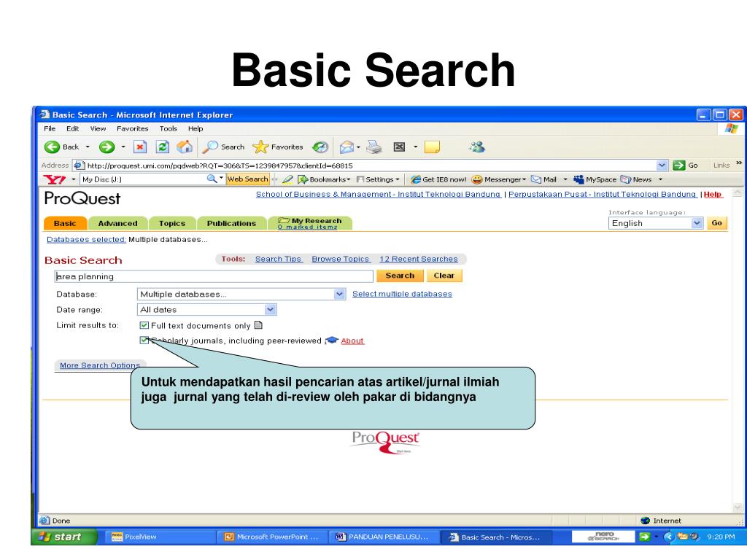Open the Forward button history dropdown arrow
This screenshot has height=560, width=747.
click(123, 147)
